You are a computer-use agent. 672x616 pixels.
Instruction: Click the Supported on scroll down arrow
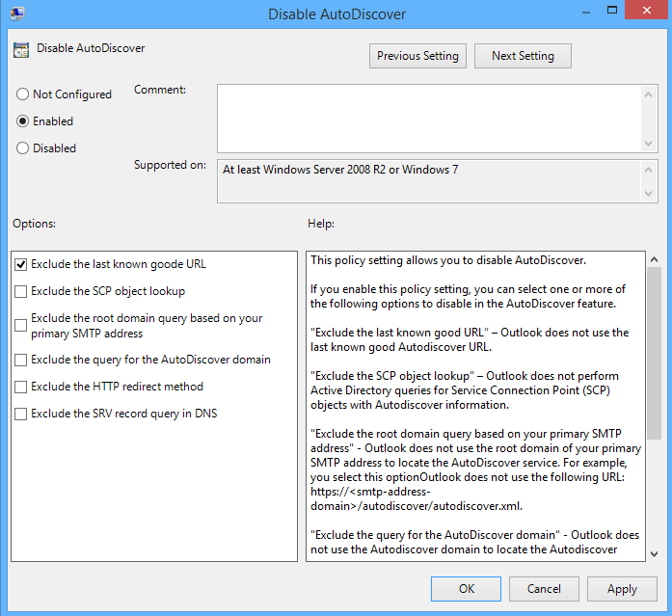point(649,193)
